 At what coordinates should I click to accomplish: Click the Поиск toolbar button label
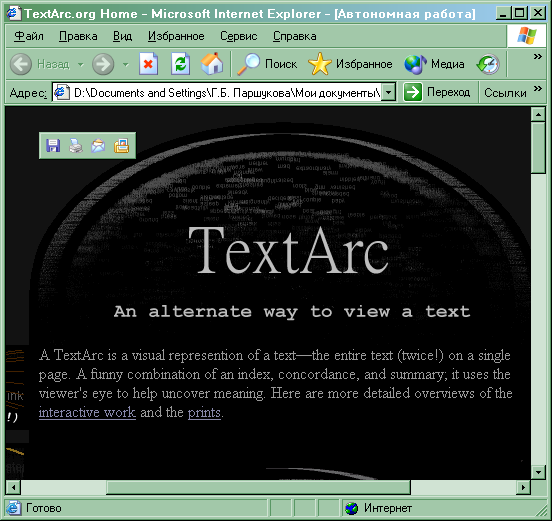coord(281,64)
